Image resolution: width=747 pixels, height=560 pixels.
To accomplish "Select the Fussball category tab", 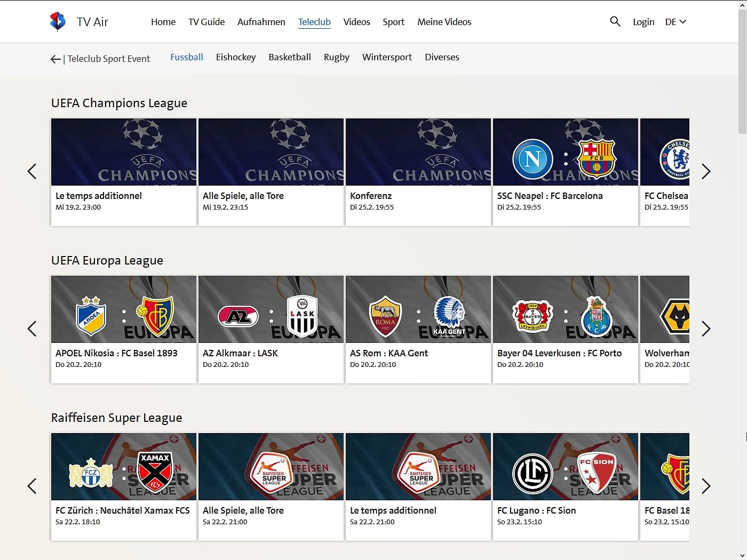I will click(x=187, y=57).
